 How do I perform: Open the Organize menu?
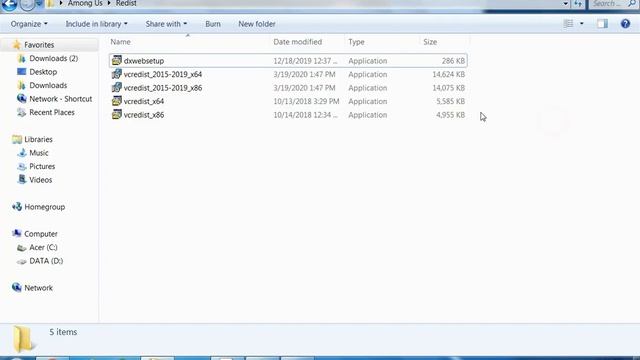coord(29,24)
